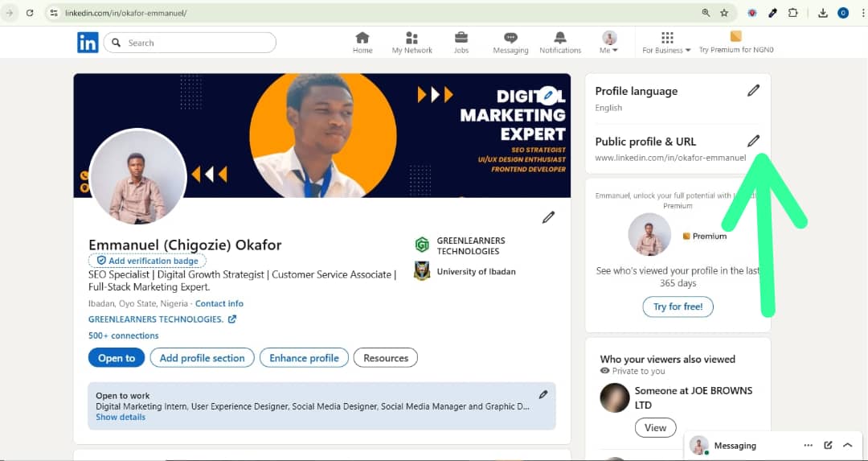Expand the For Business menu
Viewport: 868px width, 461px height.
[x=666, y=43]
